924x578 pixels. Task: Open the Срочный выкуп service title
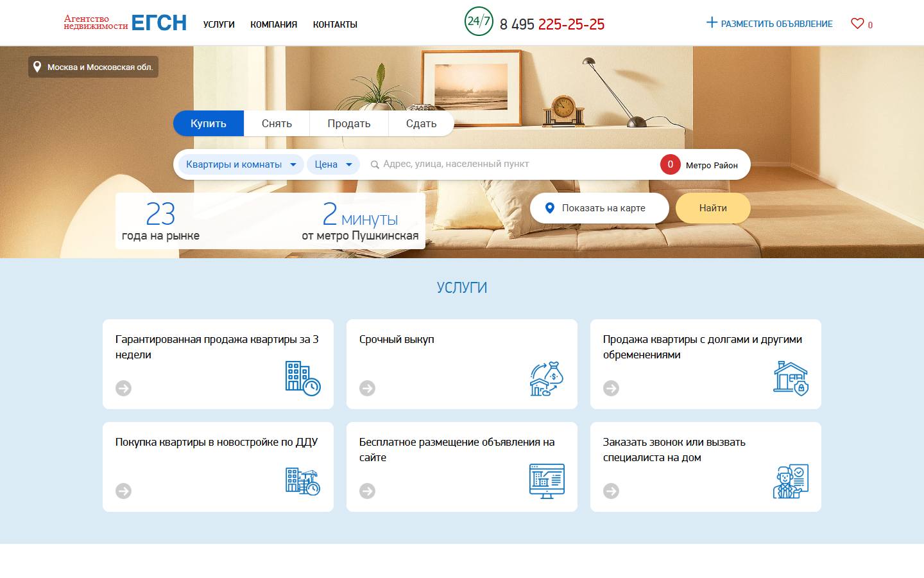397,339
